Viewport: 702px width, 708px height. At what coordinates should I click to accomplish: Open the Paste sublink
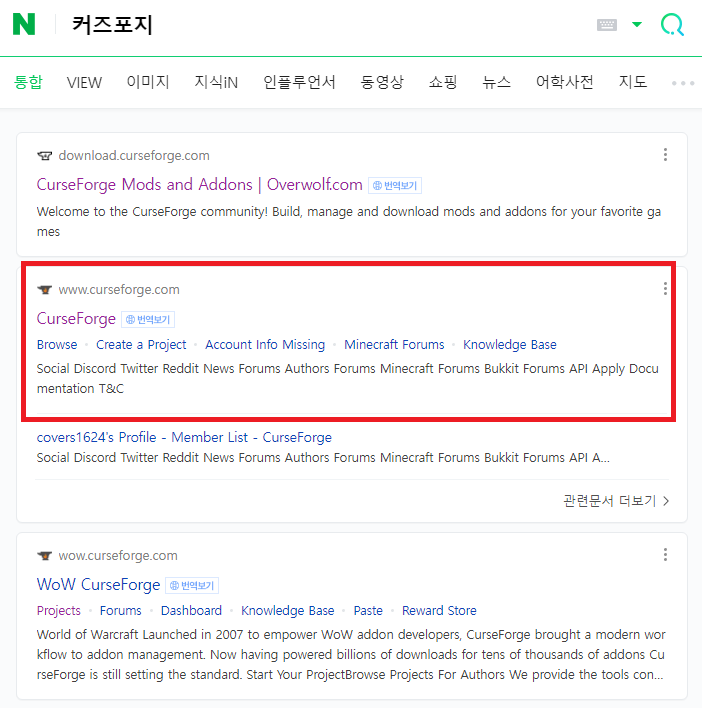click(368, 610)
